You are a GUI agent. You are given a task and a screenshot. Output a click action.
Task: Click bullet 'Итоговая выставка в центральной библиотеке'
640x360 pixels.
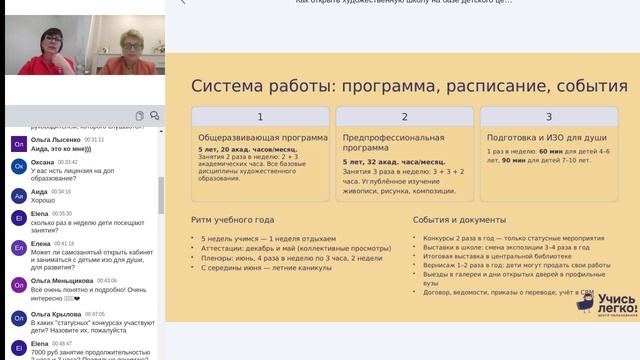point(497,256)
